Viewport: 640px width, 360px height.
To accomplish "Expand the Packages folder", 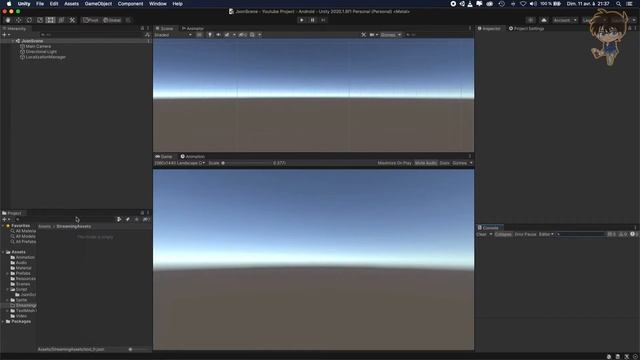I will 3,322.
